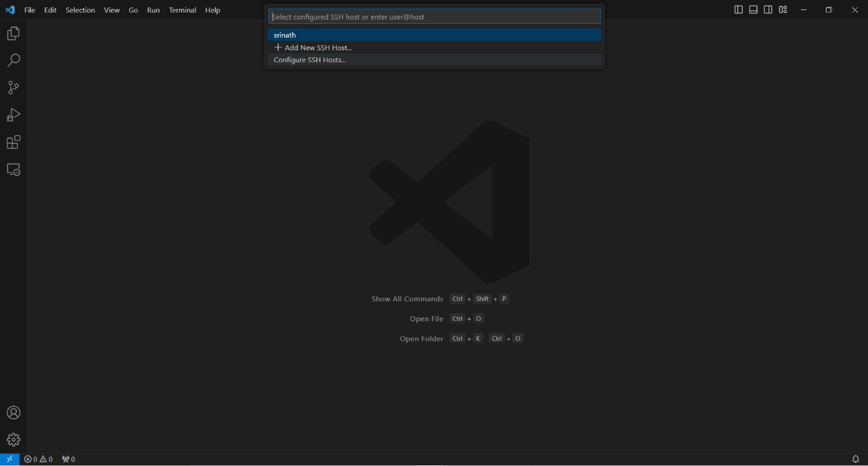Open the Edit menu
The height and width of the screenshot is (466, 868).
(x=50, y=10)
